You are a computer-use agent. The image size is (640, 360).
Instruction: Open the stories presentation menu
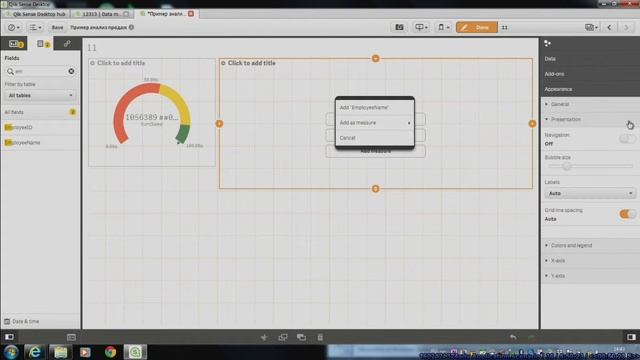pos(420,27)
